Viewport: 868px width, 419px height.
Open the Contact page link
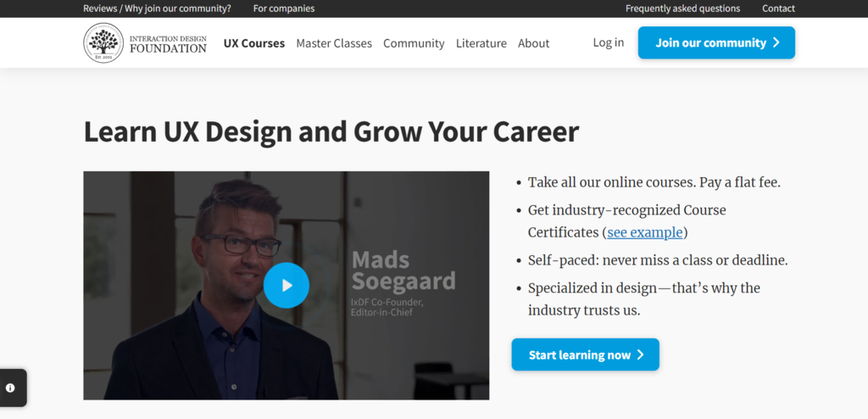coord(778,8)
